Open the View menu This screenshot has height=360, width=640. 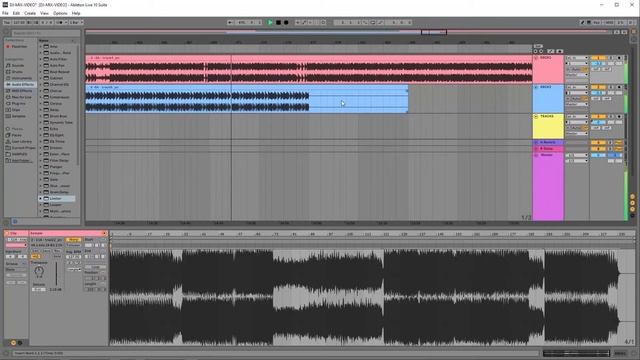tap(44, 13)
